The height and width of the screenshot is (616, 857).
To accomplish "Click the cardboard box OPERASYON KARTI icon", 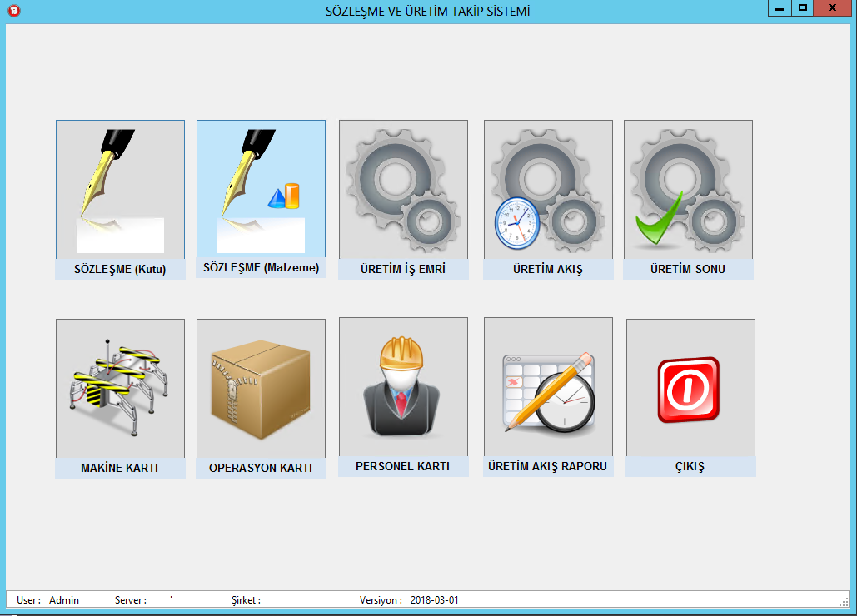I will [x=261, y=388].
